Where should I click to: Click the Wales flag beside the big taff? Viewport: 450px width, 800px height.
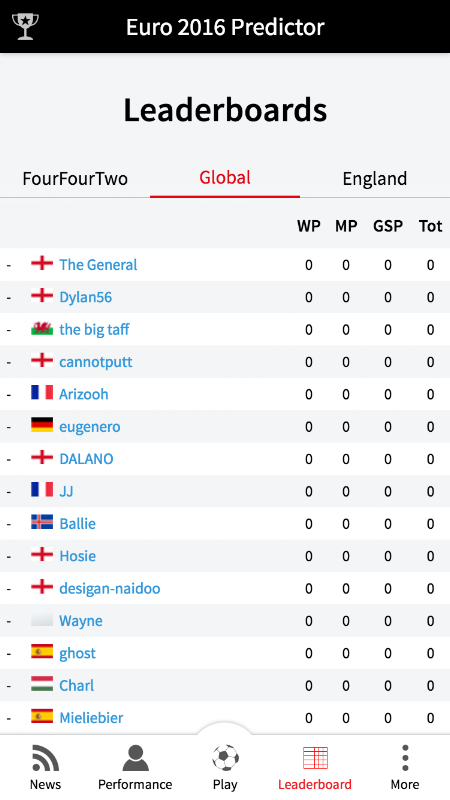click(x=42, y=329)
